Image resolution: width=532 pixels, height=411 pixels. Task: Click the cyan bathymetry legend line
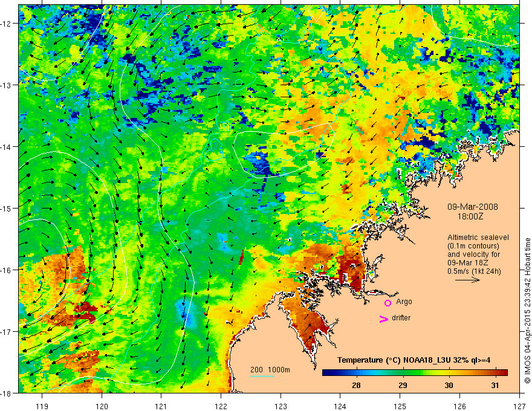click(x=262, y=376)
